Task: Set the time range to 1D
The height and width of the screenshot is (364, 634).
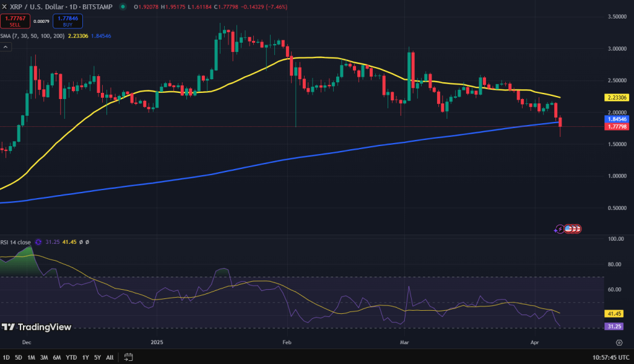Action: [6, 358]
